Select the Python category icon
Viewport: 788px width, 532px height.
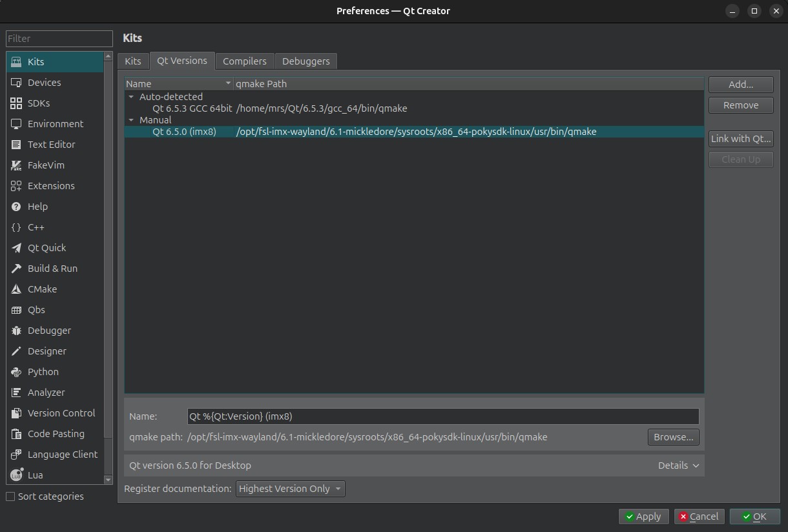pos(16,372)
